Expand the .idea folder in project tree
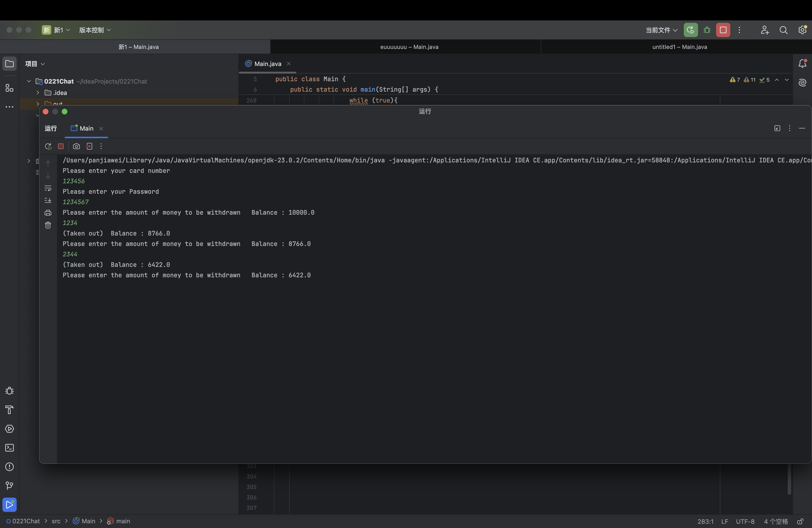 point(38,93)
